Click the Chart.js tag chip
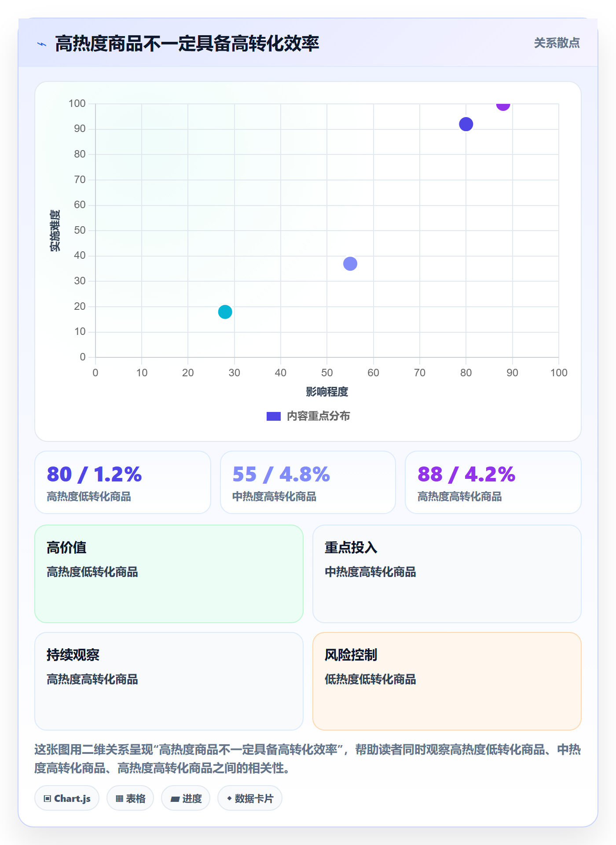 click(67, 798)
